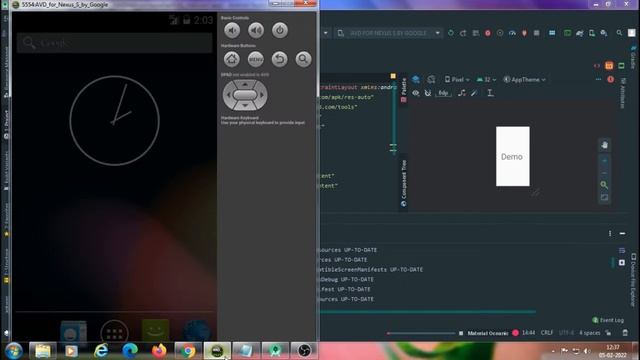Open the Component Tree side tab
The width and height of the screenshot is (640, 360).
tap(404, 183)
